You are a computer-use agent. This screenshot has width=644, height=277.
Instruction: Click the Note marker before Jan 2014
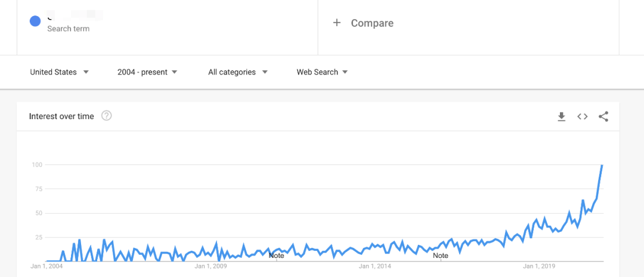pyautogui.click(x=276, y=256)
